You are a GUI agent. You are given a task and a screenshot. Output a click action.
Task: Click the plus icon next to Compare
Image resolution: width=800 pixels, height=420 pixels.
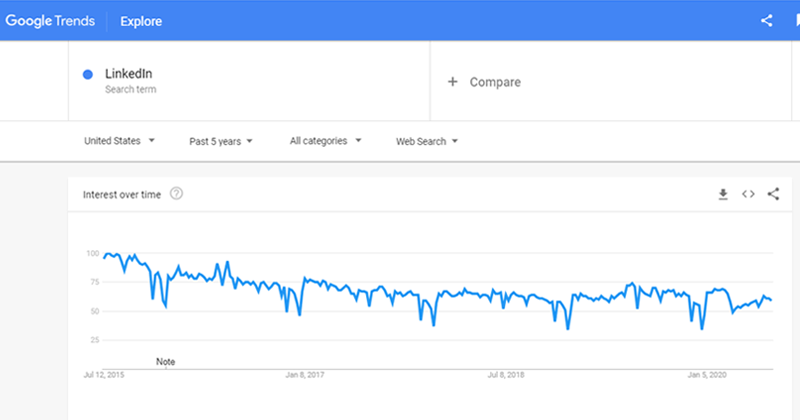[x=453, y=82]
